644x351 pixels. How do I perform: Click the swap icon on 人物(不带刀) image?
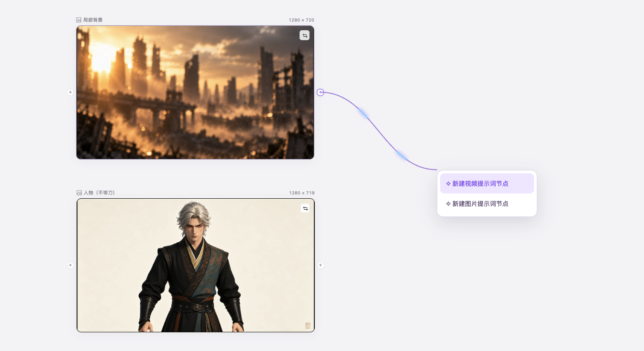305,208
